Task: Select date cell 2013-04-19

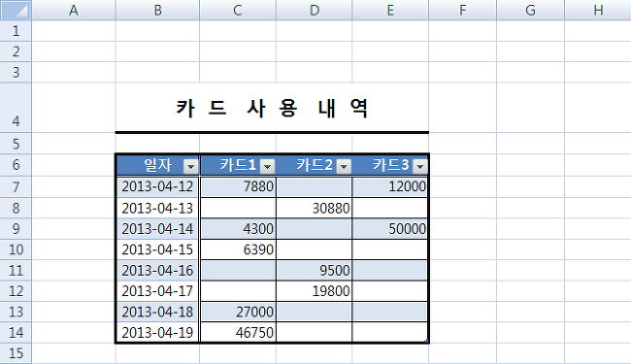Action: tap(157, 333)
